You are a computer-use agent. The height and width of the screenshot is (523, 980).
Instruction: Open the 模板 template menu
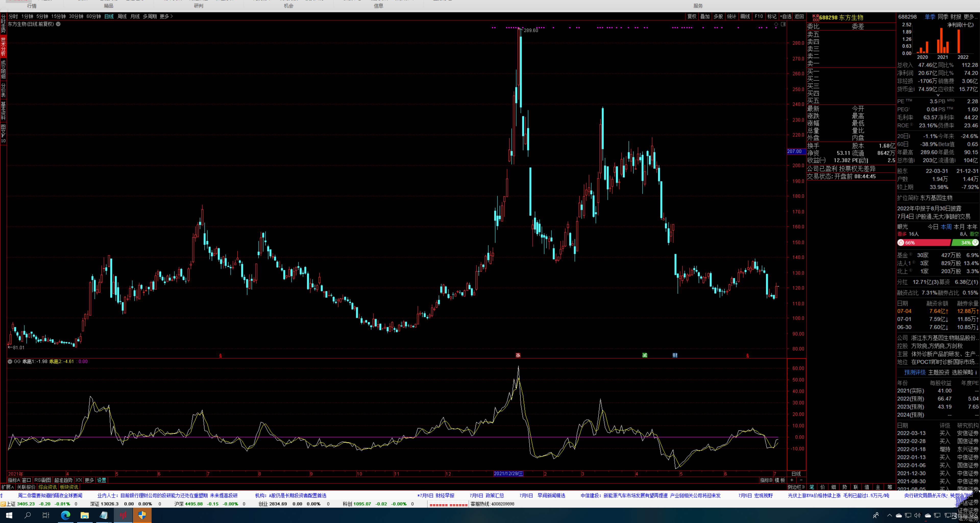click(780, 480)
